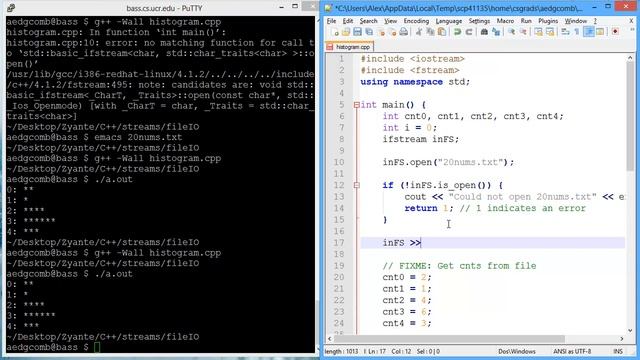This screenshot has width=640, height=360.
Task: Select the histogram.cpp document tab
Action: (349, 47)
